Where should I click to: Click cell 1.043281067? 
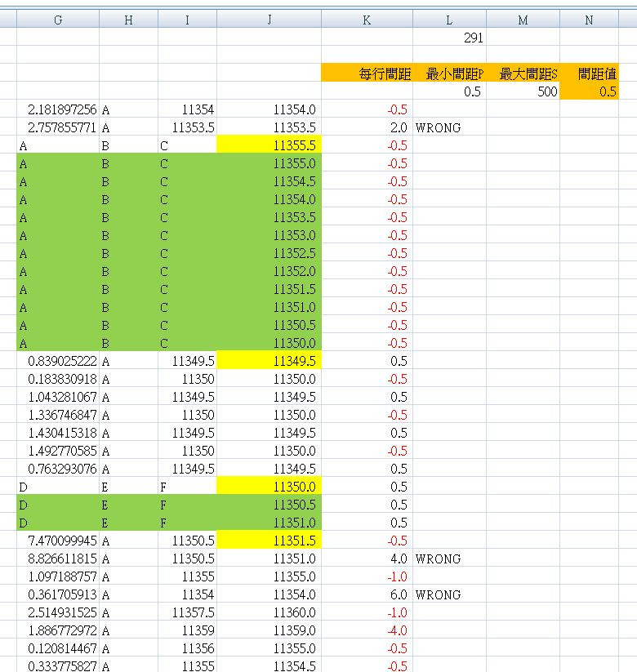coord(58,397)
